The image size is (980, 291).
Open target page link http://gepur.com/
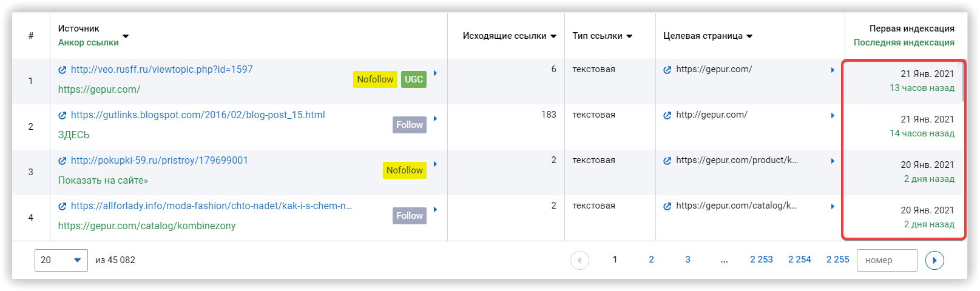(712, 115)
